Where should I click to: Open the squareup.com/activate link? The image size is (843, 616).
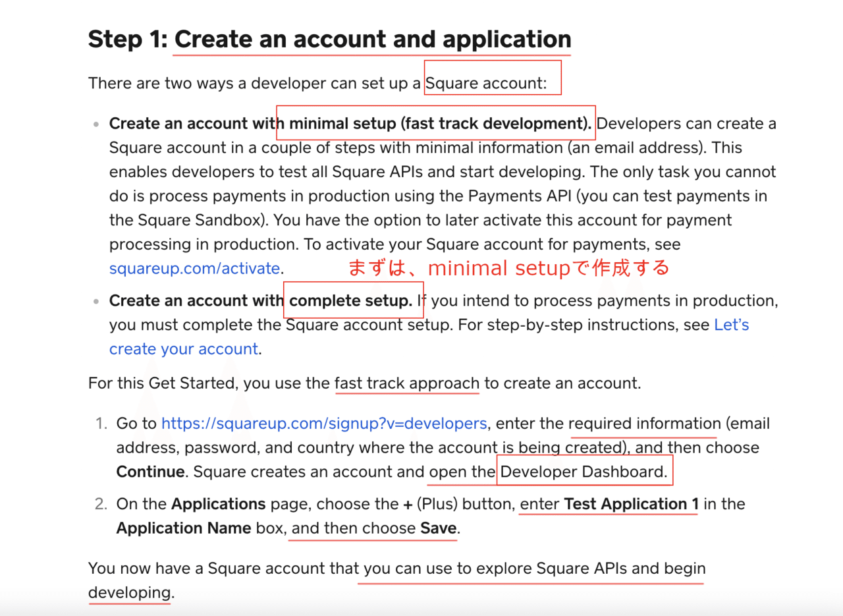click(x=195, y=268)
